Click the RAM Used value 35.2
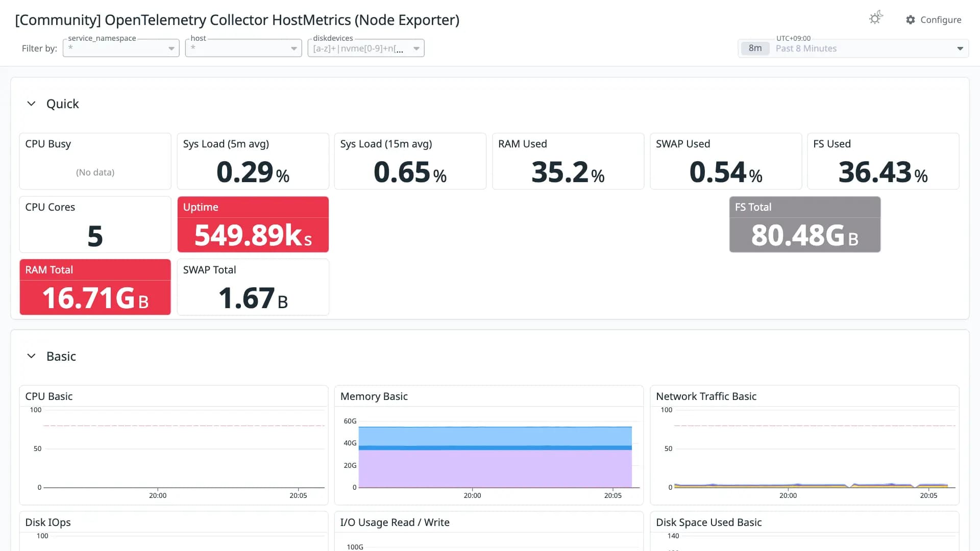 click(560, 172)
